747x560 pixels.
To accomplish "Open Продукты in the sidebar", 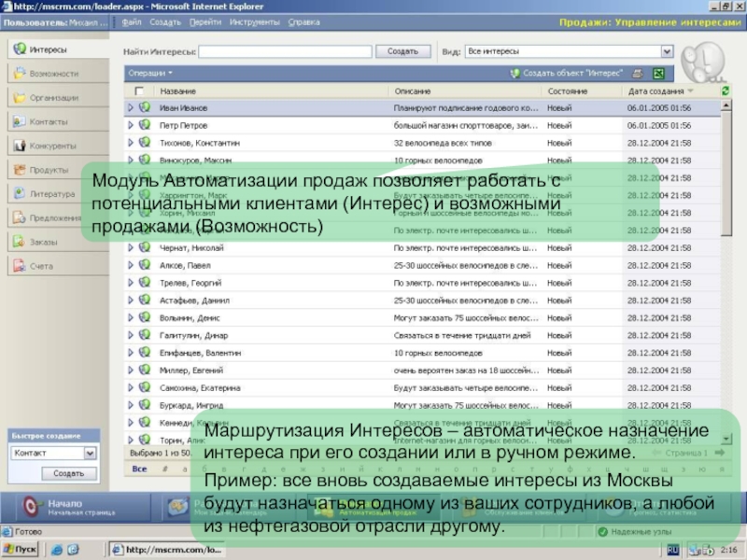I will pyautogui.click(x=58, y=170).
